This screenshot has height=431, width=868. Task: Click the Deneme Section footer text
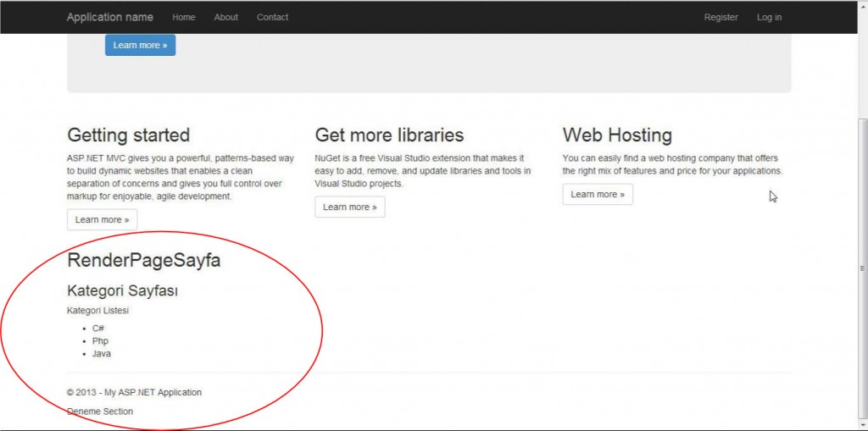pyautogui.click(x=100, y=412)
